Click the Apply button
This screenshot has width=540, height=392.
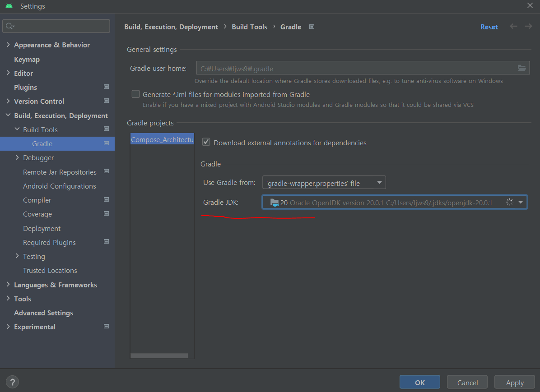coord(515,383)
